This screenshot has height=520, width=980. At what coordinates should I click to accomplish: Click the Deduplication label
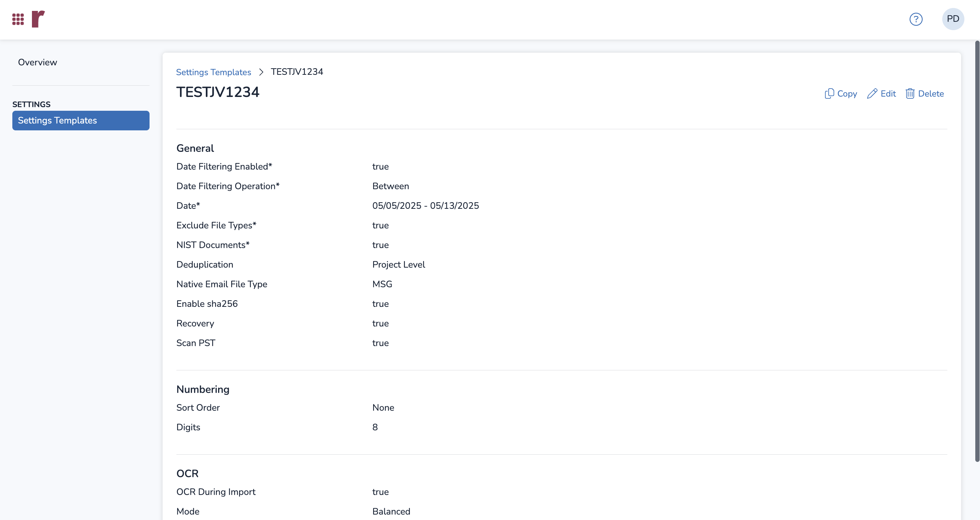pos(205,265)
